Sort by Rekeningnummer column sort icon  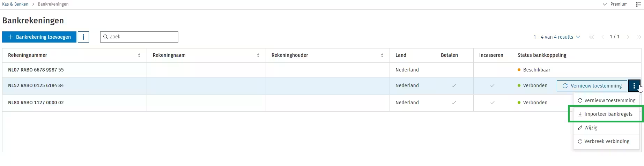pos(139,55)
